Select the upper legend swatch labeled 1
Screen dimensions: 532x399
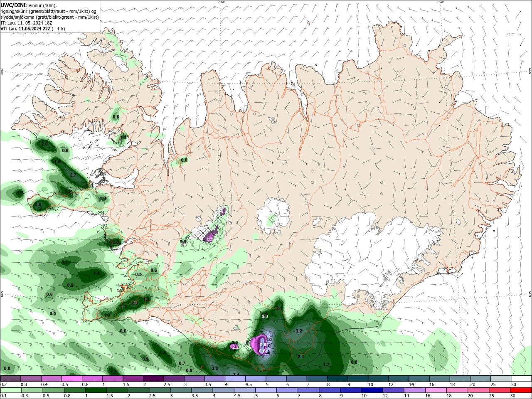tap(112, 379)
